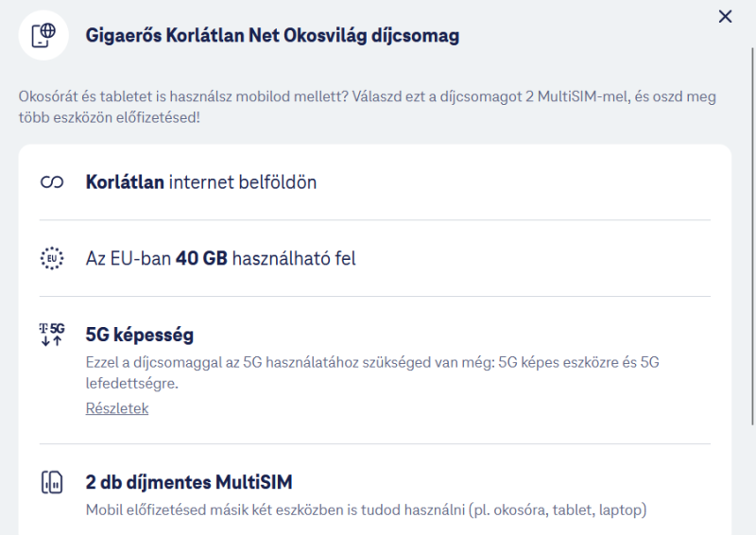
Task: Click the tablet globe icon in header
Action: [x=43, y=36]
